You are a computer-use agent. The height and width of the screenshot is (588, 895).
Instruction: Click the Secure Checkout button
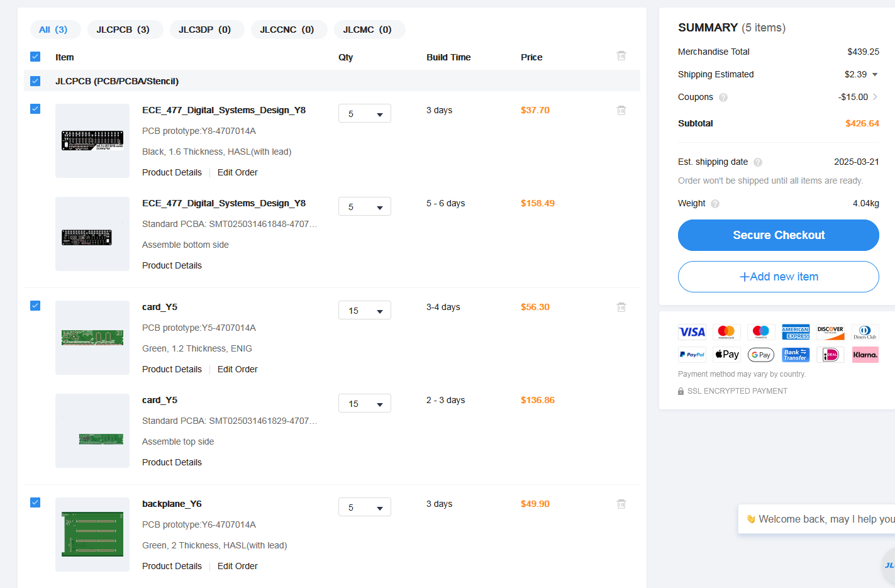[x=778, y=235]
